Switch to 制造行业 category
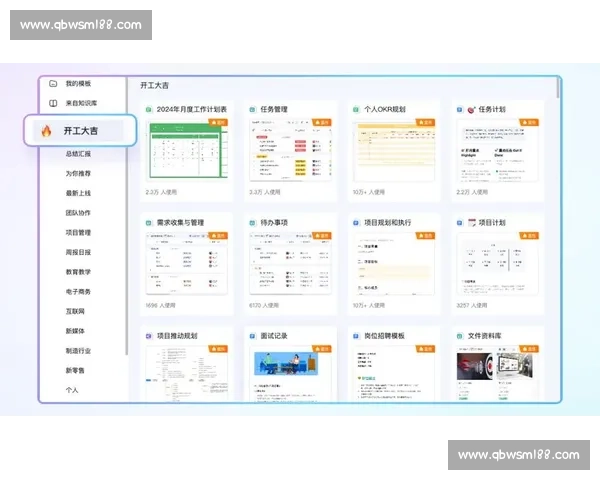Image resolution: width=600 pixels, height=480 pixels. pos(78,351)
